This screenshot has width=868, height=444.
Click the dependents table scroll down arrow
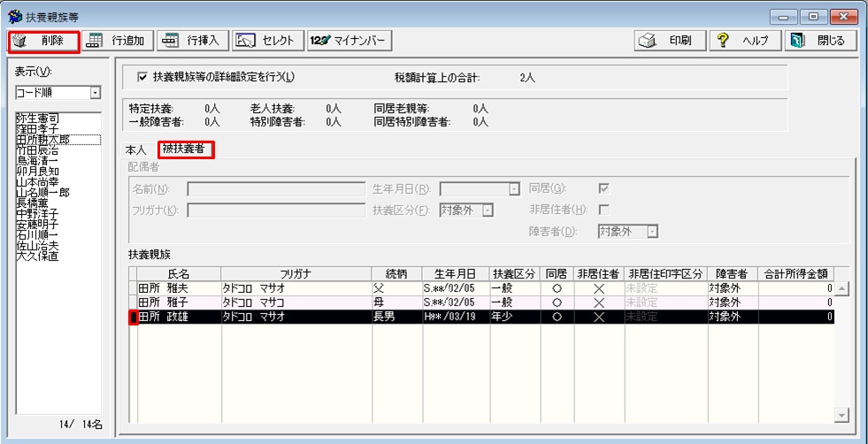(841, 413)
